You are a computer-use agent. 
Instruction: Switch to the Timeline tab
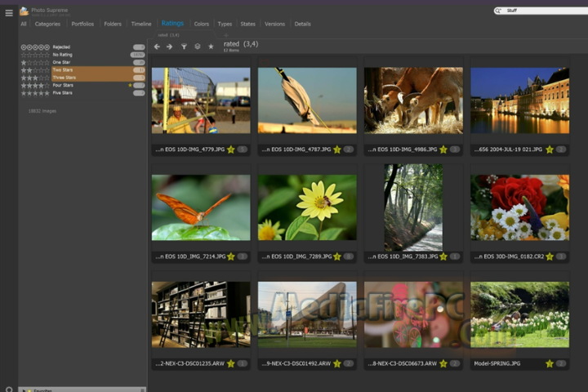(141, 24)
